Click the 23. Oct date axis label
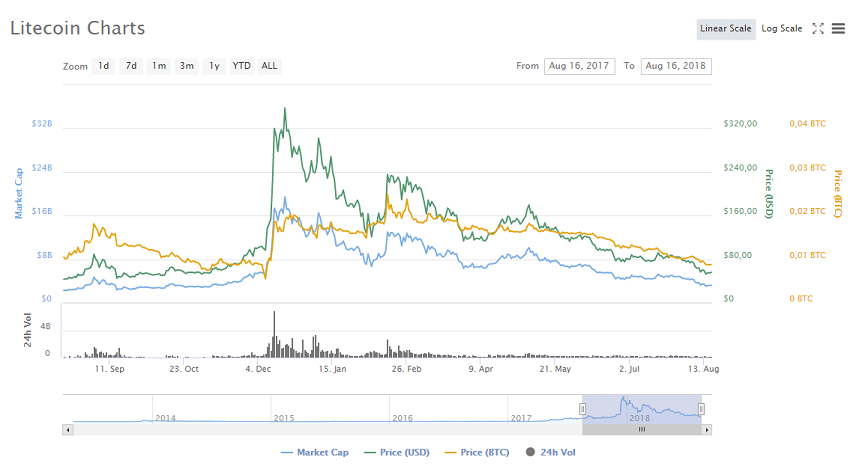 tap(184, 369)
